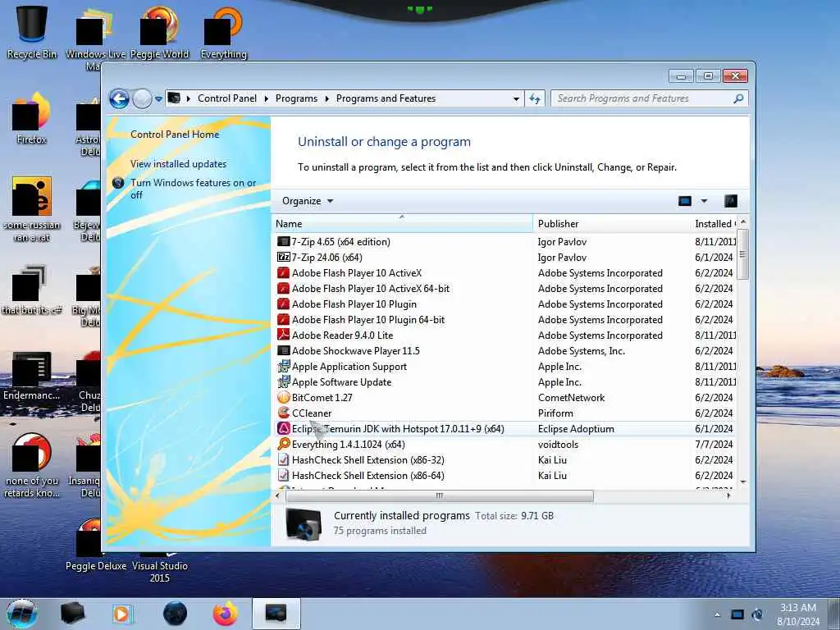This screenshot has width=840, height=630.
Task: Click Eclipse Adoptium publisher cell
Action: pos(576,428)
